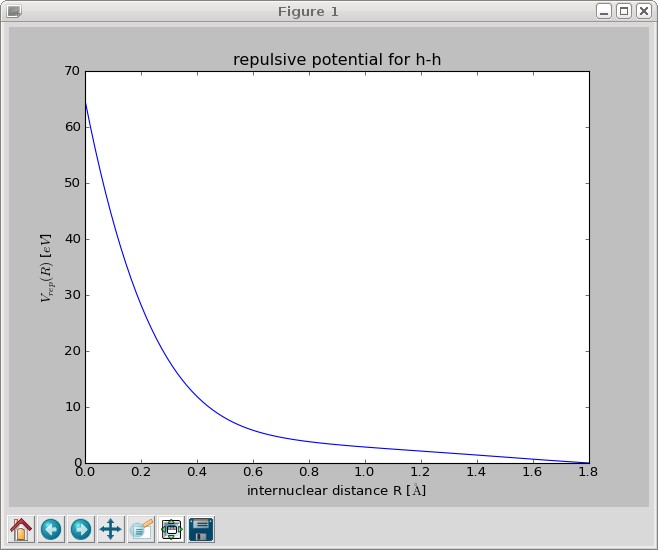This screenshot has height=550, width=658.
Task: Go back to previous view arrow
Action: pyautogui.click(x=51, y=529)
